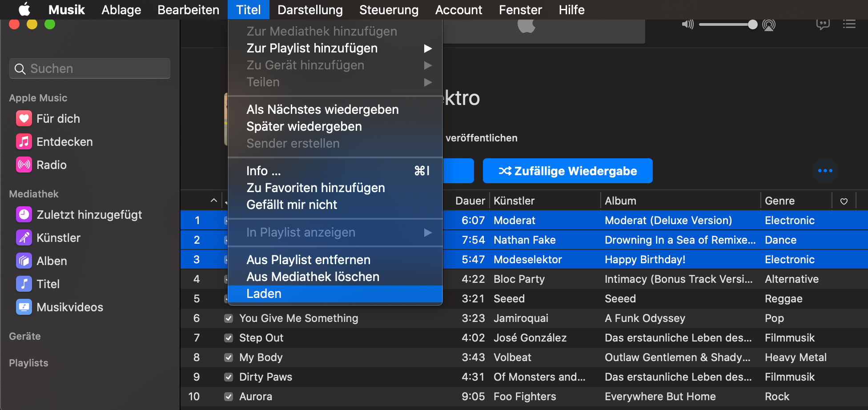Click Foo Fighters artist cell
The height and width of the screenshot is (410, 868).
[525, 397]
